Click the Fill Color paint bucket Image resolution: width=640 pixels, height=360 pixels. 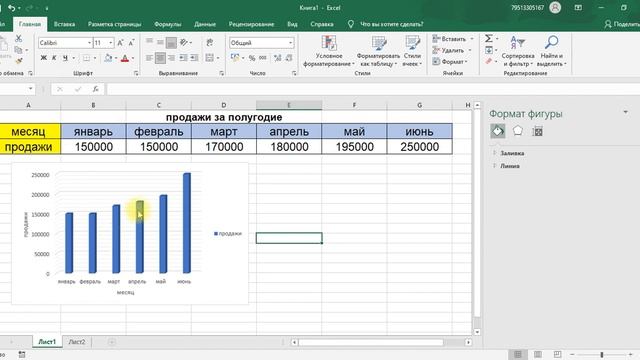tap(108, 58)
